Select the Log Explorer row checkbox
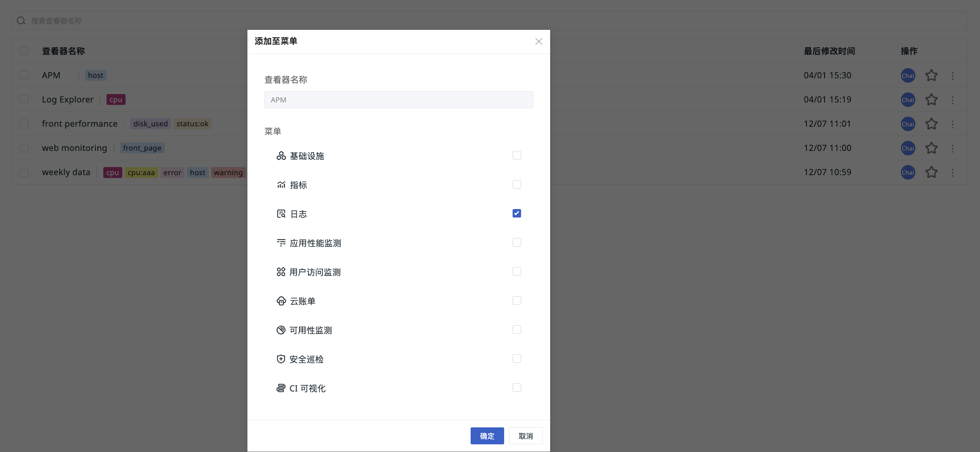980x452 pixels. tap(24, 100)
